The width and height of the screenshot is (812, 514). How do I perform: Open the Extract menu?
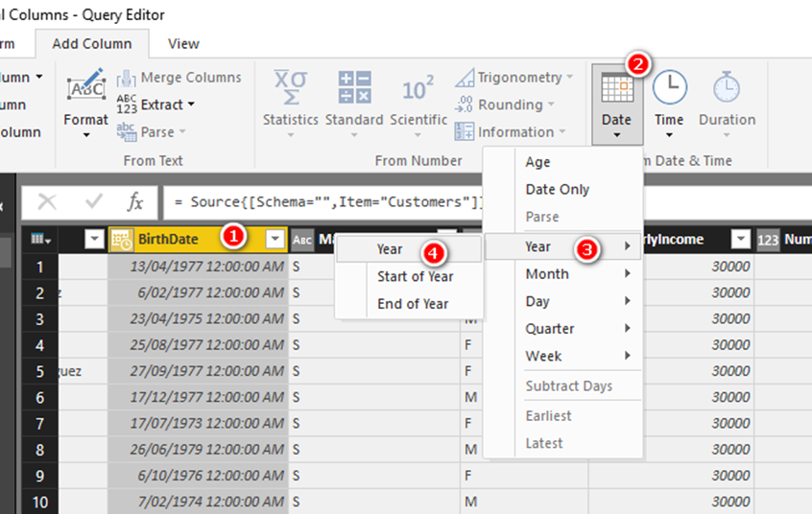tap(155, 105)
